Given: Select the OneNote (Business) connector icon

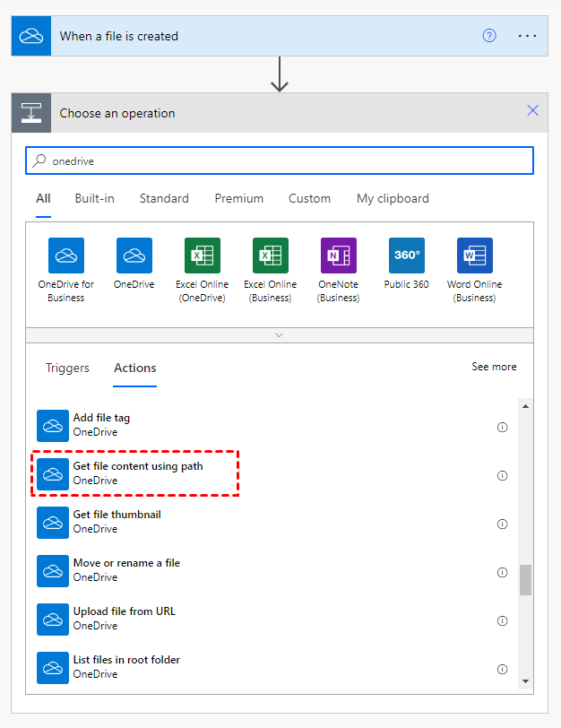Looking at the screenshot, I should click(339, 256).
